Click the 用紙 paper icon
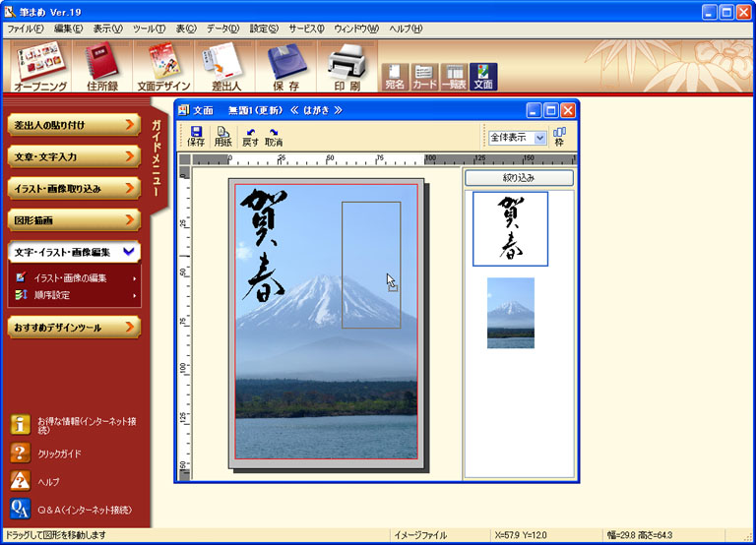The image size is (756, 545). point(223,137)
